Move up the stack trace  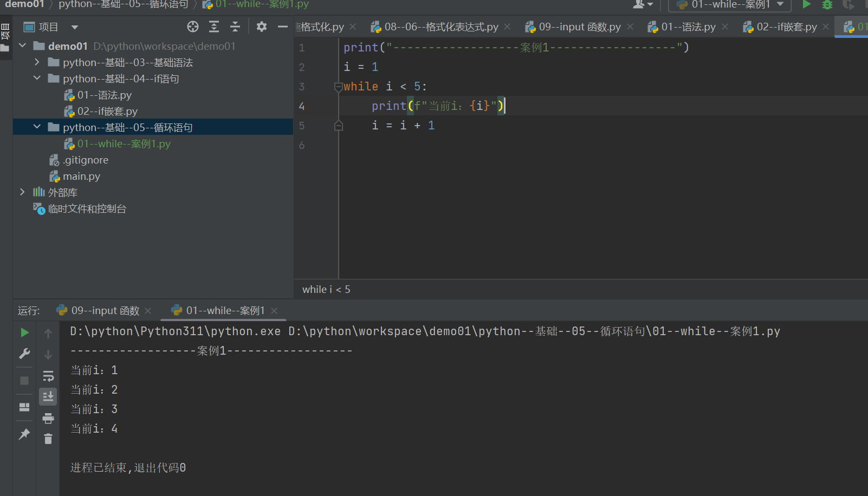(48, 334)
